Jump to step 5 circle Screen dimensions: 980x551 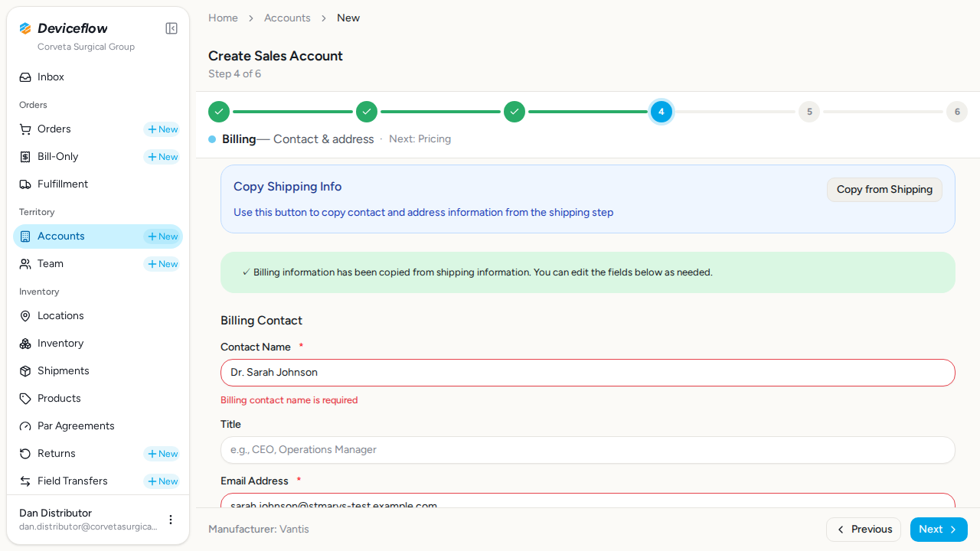click(809, 112)
